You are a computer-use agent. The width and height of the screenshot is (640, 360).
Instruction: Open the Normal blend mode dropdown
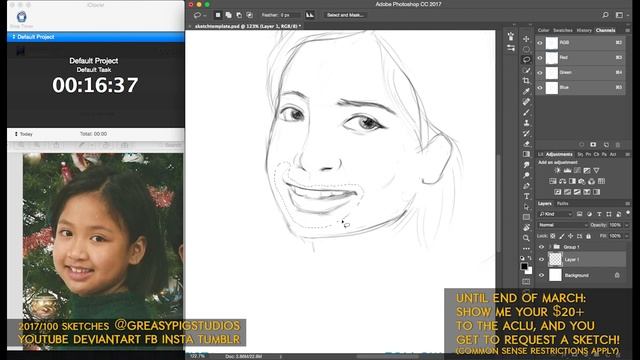tap(563, 225)
